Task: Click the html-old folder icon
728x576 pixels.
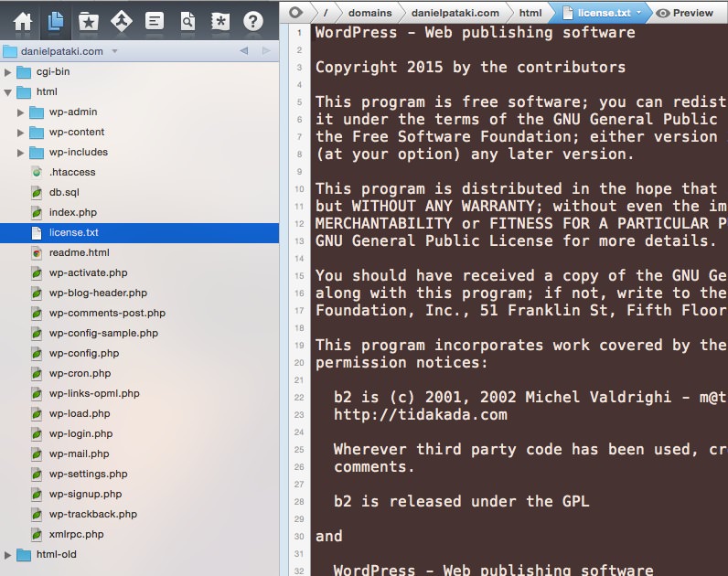Action: coord(24,555)
